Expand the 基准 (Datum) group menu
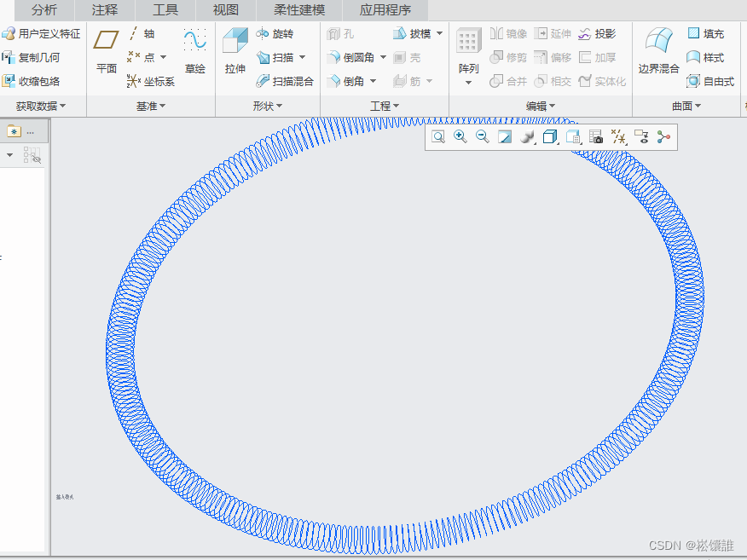The image size is (747, 560). tap(151, 107)
